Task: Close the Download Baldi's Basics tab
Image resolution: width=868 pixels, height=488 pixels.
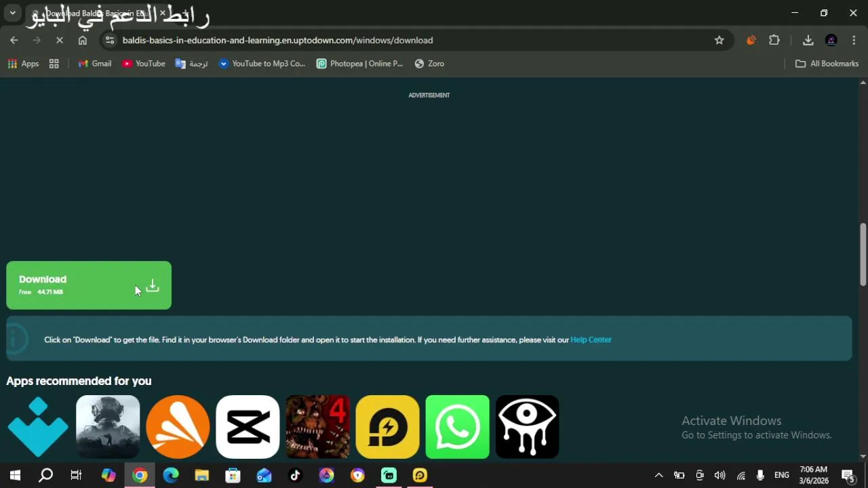Action: [162, 13]
